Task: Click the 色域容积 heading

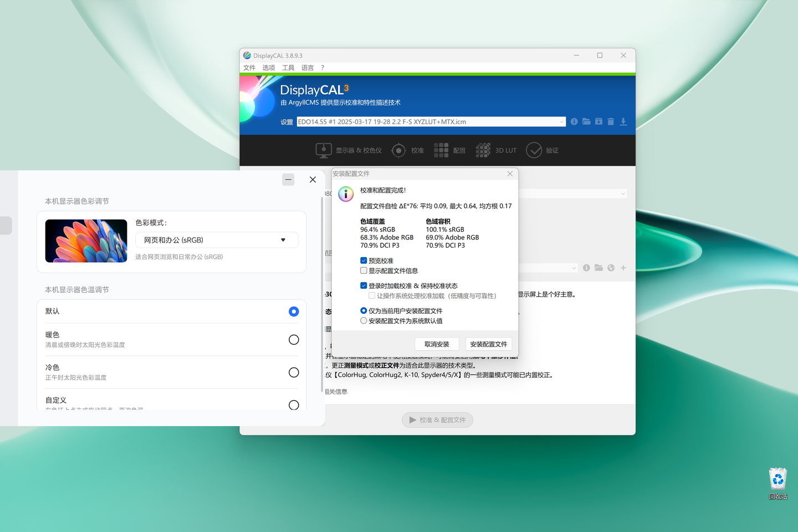Action: [x=438, y=221]
